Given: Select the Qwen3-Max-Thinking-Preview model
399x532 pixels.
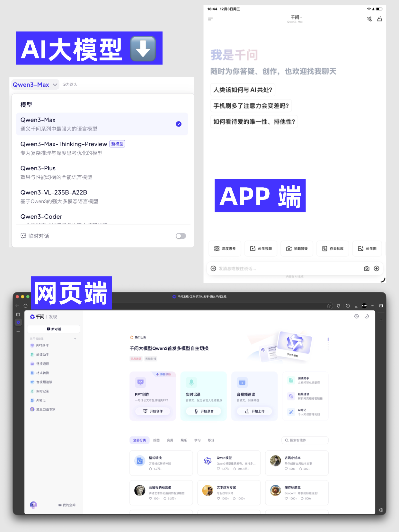Looking at the screenshot, I should click(x=102, y=148).
